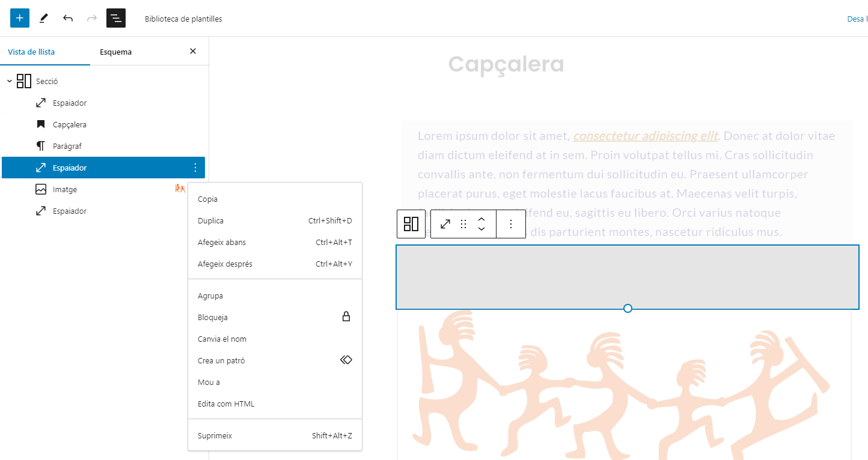Click the drag handle in block toolbar
868x460 pixels.
pyautogui.click(x=463, y=224)
